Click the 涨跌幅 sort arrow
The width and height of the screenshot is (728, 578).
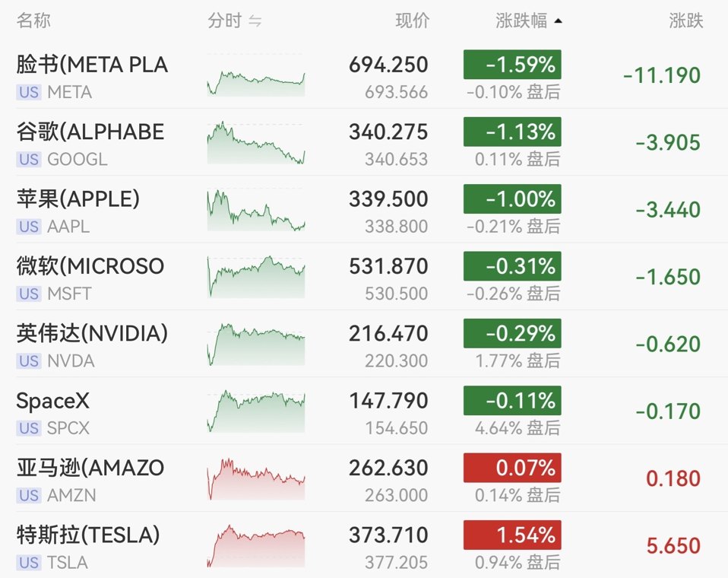tap(558, 21)
